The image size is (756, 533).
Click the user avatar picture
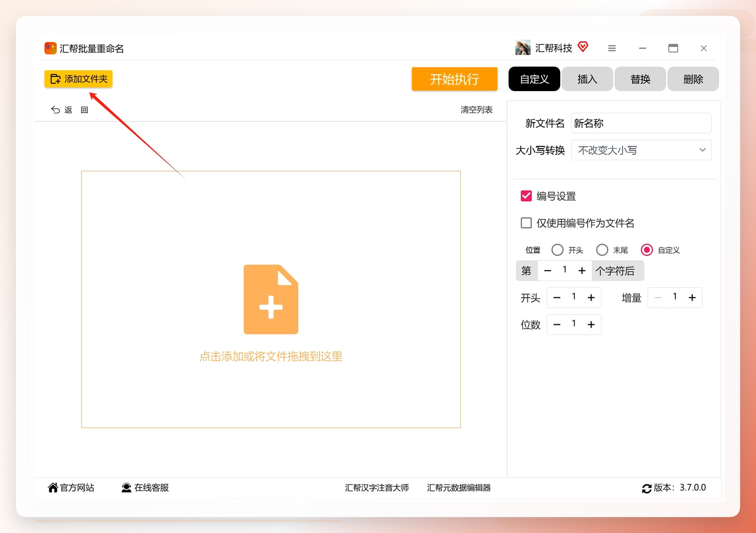click(x=523, y=48)
